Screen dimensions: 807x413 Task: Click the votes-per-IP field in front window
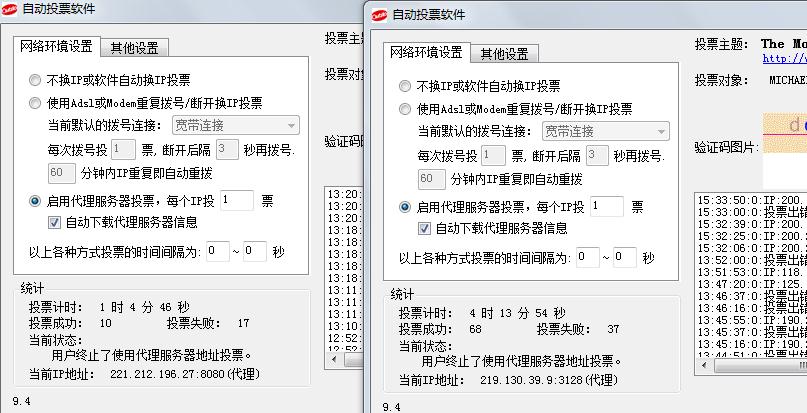tap(607, 206)
